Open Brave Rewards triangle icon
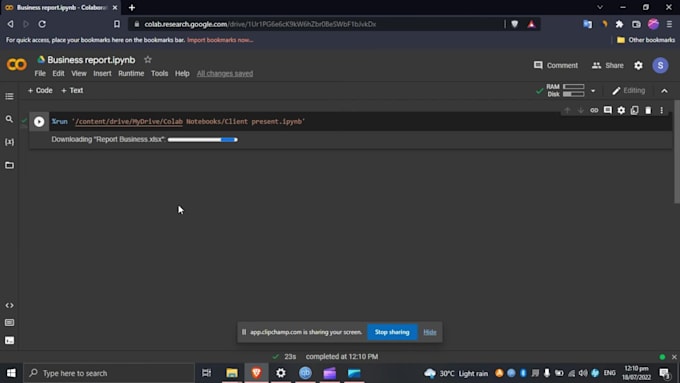The width and height of the screenshot is (680, 383). click(x=531, y=24)
